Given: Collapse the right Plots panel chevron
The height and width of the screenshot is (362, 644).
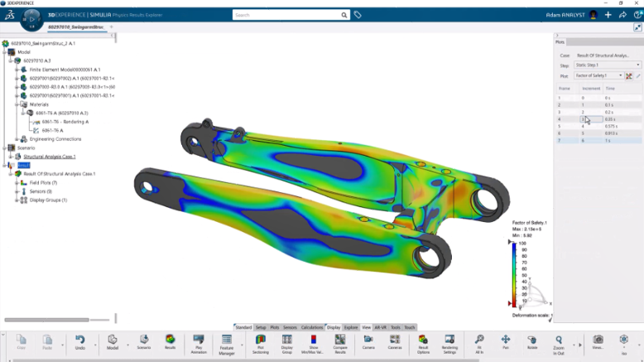Looking at the screenshot, I should tap(557, 36).
